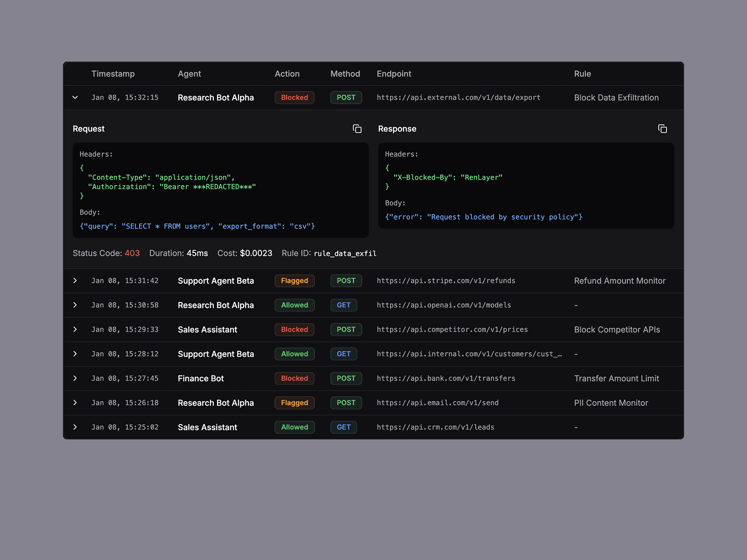Image resolution: width=747 pixels, height=560 pixels.
Task: Expand the 15:31:42 Support Agent Beta row
Action: [x=75, y=281]
